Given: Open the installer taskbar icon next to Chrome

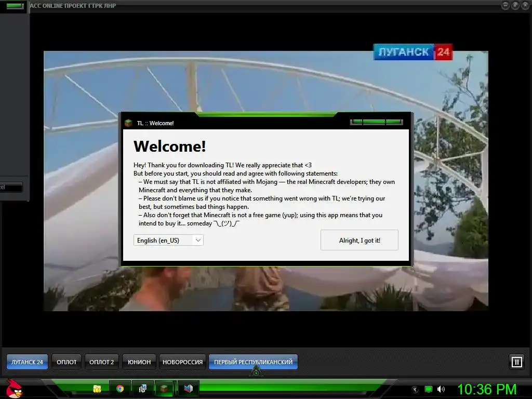Looking at the screenshot, I should pyautogui.click(x=142, y=389).
